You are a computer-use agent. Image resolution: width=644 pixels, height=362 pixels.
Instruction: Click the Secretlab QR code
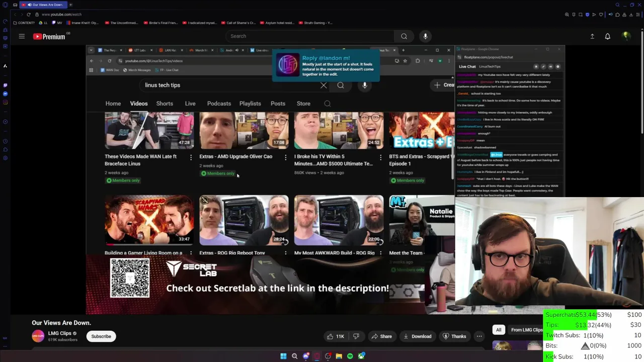pos(130,278)
